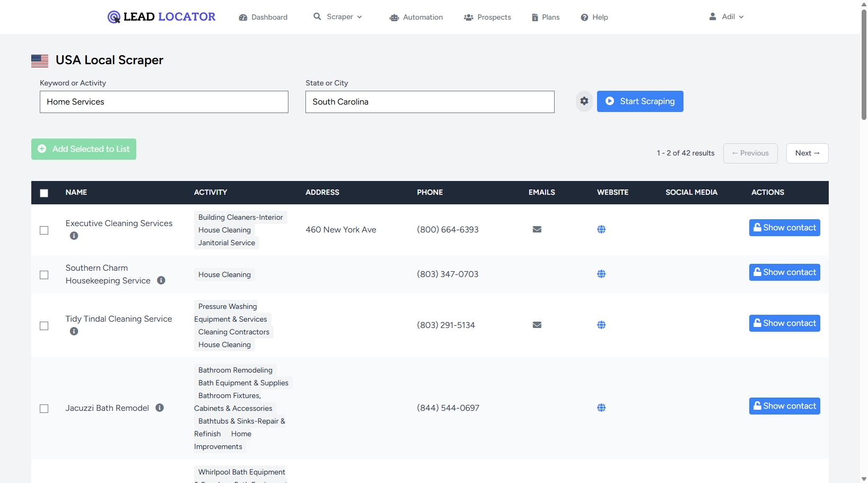Image resolution: width=868 pixels, height=483 pixels.
Task: Click info icon next to Southern Charm Housekeeping
Action: (161, 280)
